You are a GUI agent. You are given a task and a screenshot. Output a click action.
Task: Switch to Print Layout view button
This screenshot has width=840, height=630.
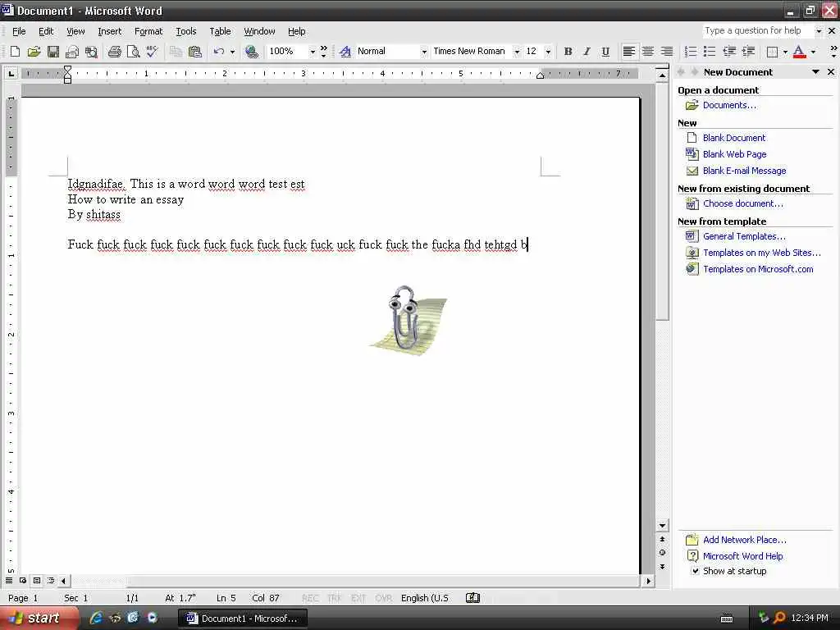click(37, 581)
